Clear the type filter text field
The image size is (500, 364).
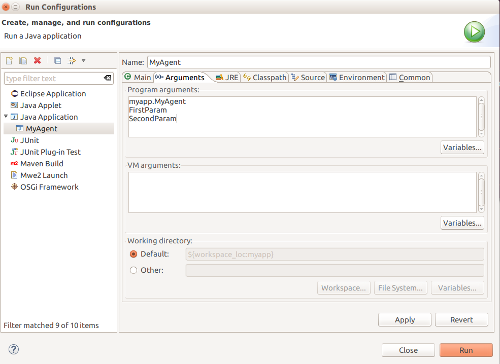tap(107, 78)
